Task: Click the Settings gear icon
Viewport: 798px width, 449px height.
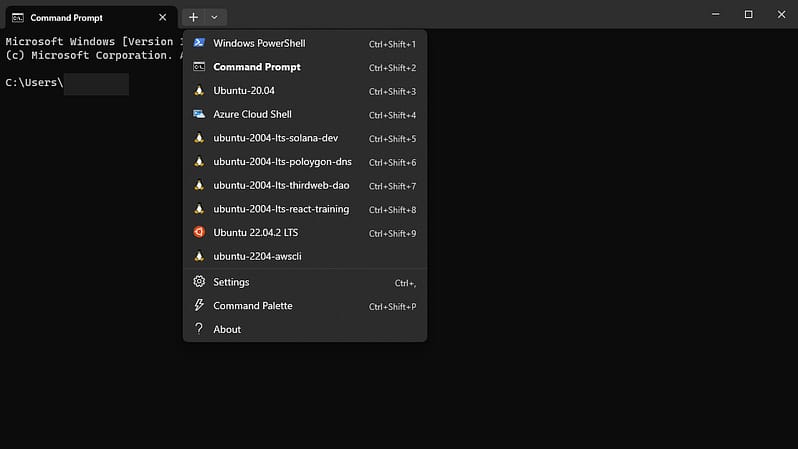Action: click(199, 282)
